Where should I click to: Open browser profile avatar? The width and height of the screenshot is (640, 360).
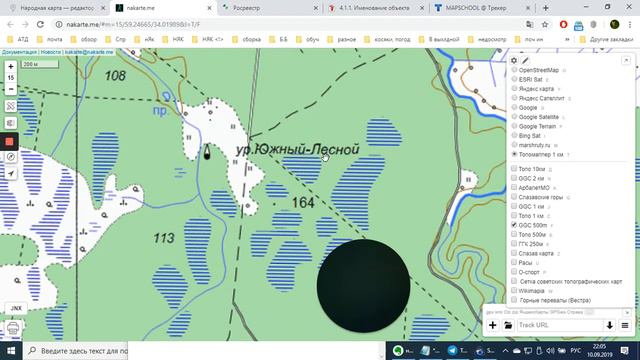pos(615,24)
